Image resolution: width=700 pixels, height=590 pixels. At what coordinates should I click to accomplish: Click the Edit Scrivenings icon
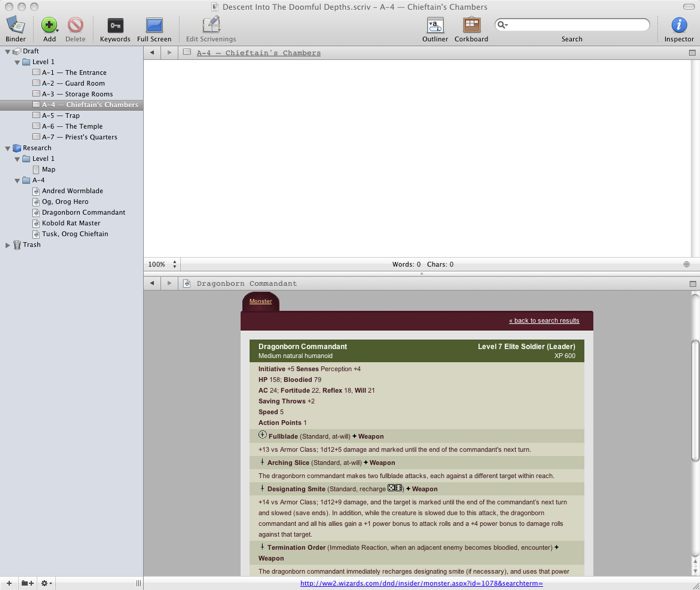pos(211,25)
